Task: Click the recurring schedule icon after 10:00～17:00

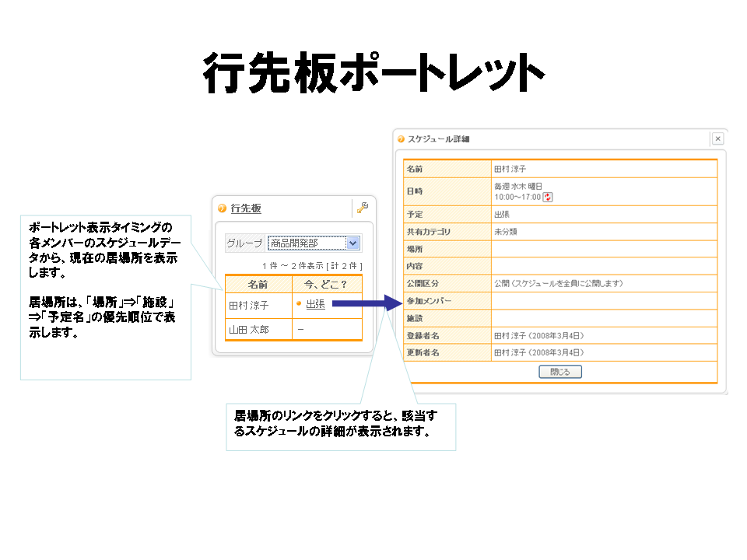Action: coord(548,198)
